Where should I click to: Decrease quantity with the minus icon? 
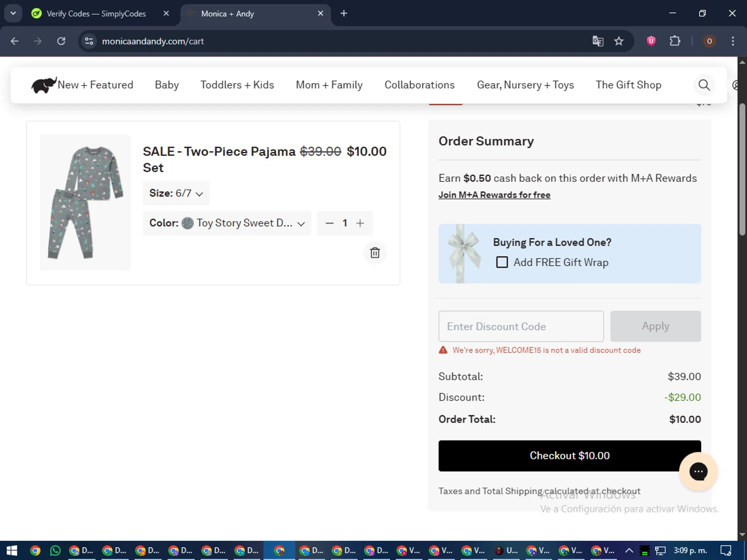[x=329, y=224]
